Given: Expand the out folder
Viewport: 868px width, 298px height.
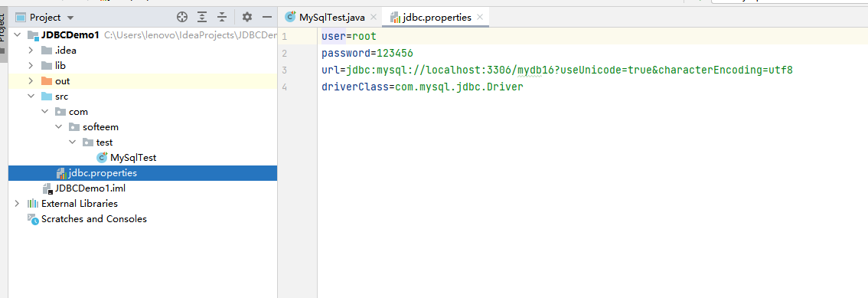Looking at the screenshot, I should (31, 81).
